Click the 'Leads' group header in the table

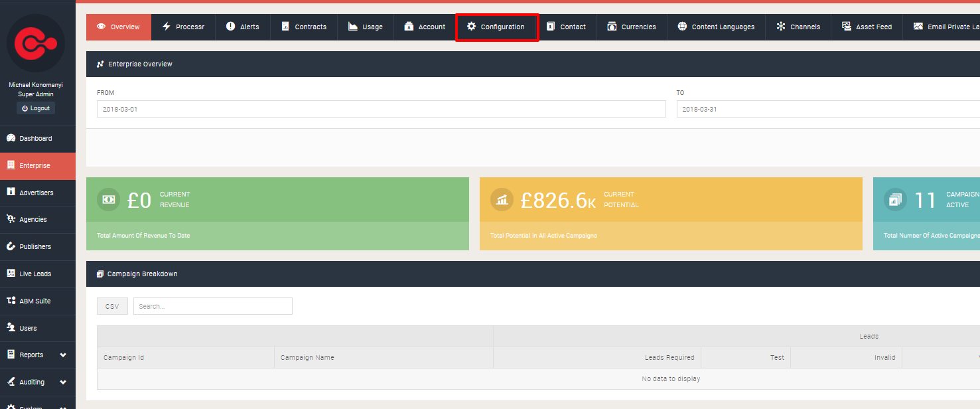(x=869, y=337)
